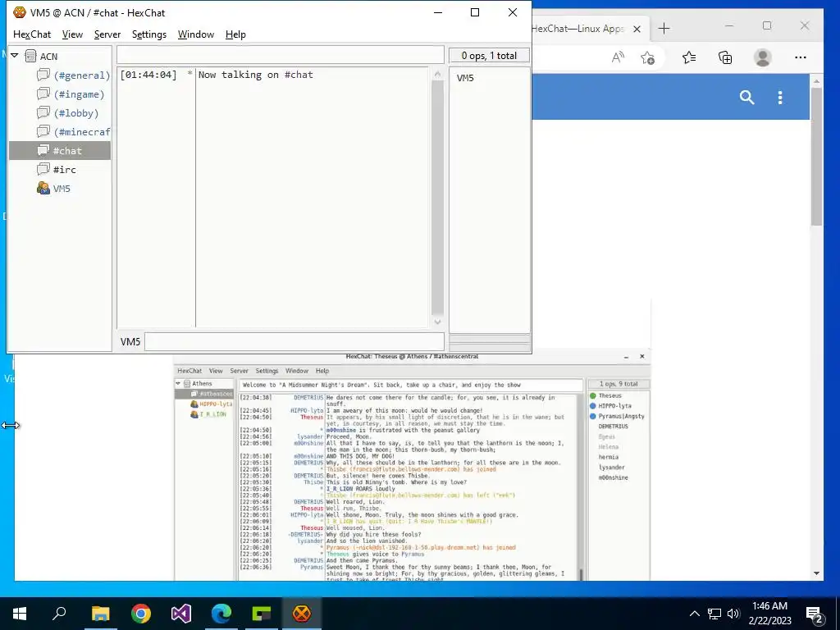Open the Favorites list in Edge
This screenshot has width=840, height=630.
tap(689, 57)
